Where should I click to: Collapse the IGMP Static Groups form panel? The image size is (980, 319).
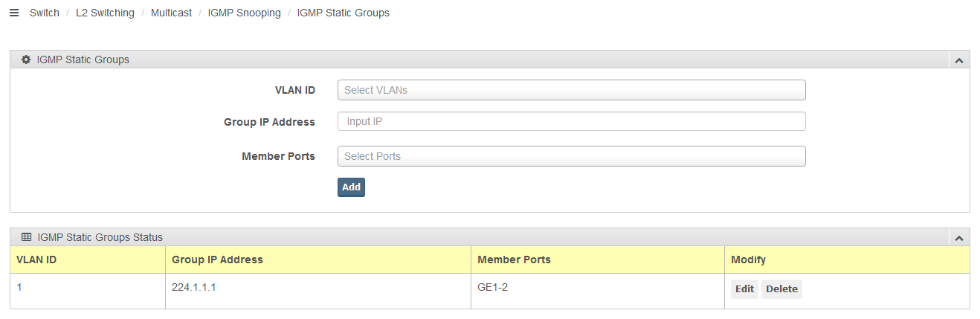[958, 60]
